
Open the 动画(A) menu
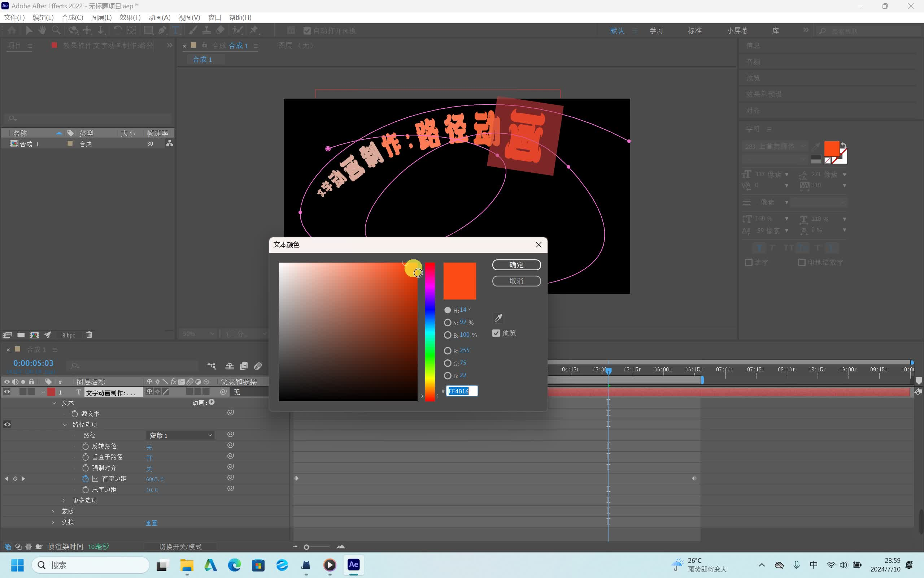pyautogui.click(x=160, y=18)
